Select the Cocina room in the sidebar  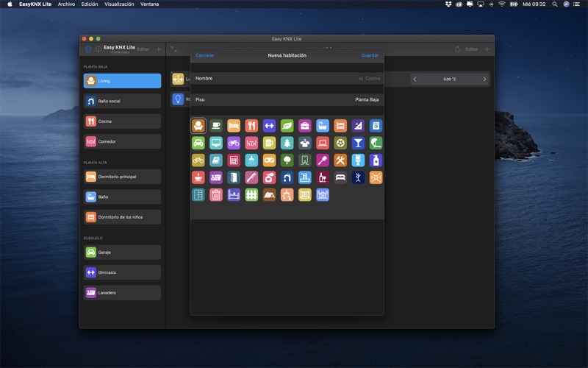[122, 121]
